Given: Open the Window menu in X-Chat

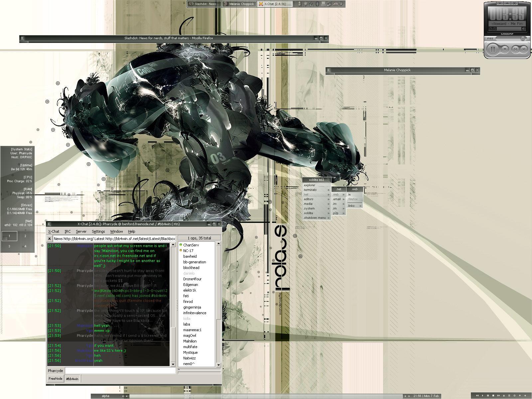Looking at the screenshot, I should (116, 231).
